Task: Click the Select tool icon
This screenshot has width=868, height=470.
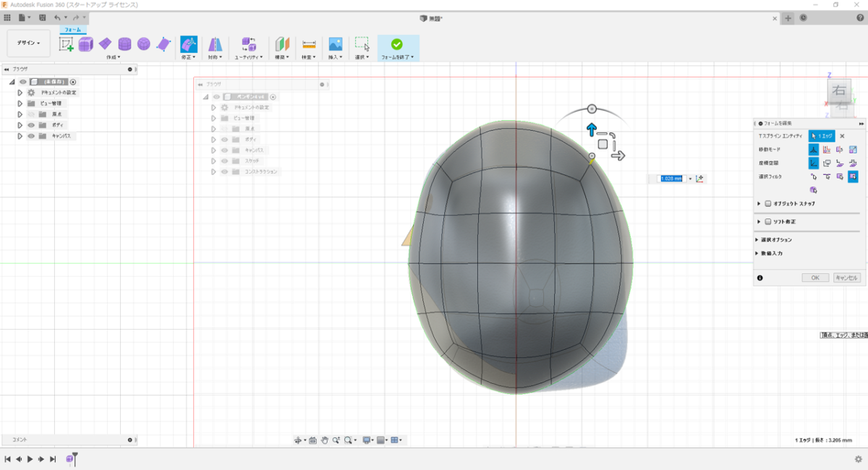Action: click(x=362, y=44)
